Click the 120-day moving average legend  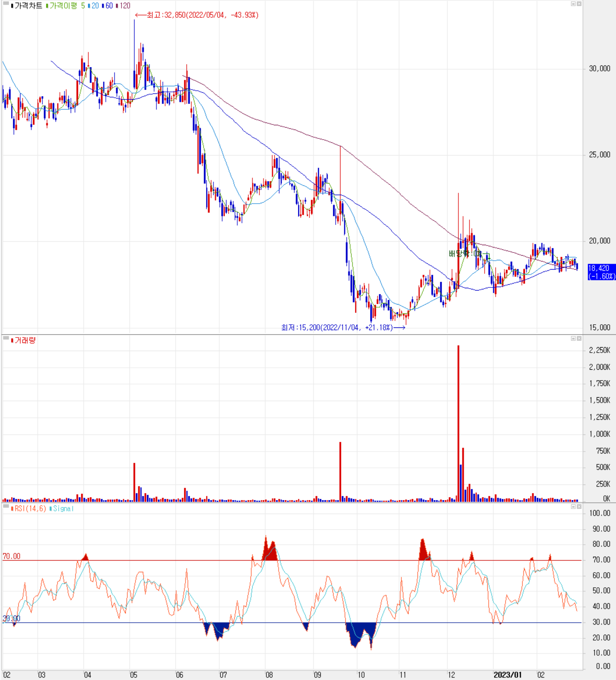pos(123,6)
